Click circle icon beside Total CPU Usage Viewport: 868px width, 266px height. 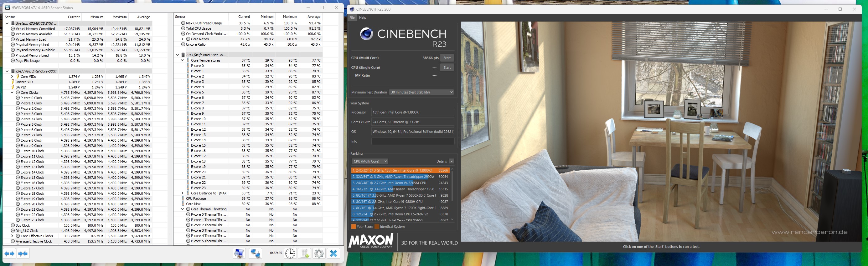pyautogui.click(x=183, y=28)
